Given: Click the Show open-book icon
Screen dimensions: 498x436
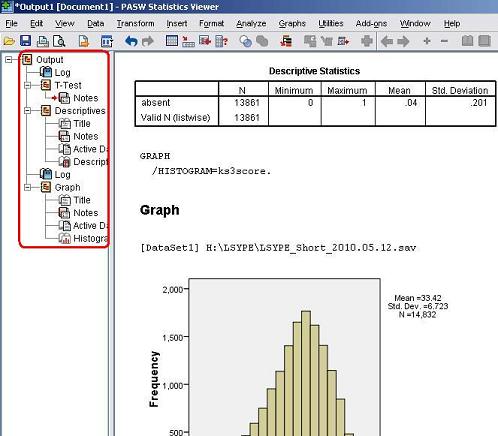Looking at the screenshot, I should tap(467, 41).
